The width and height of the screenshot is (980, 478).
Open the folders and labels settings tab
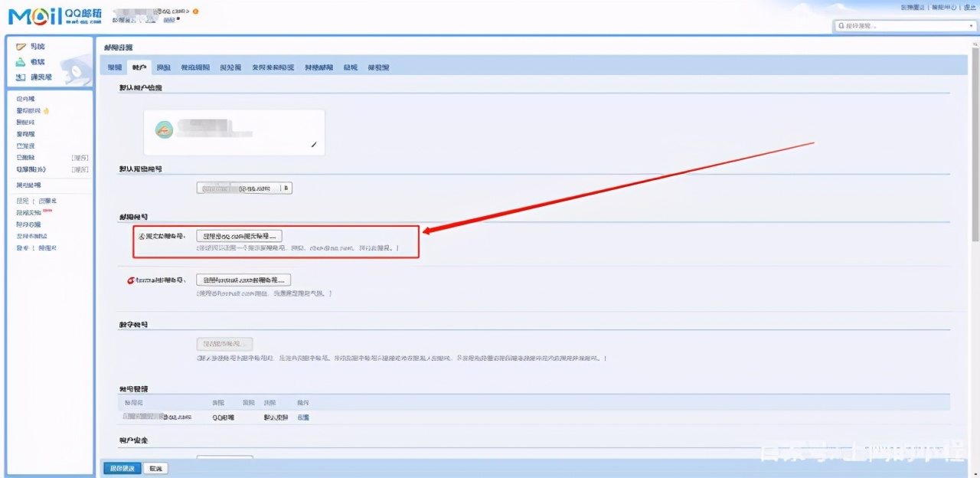[x=273, y=67]
